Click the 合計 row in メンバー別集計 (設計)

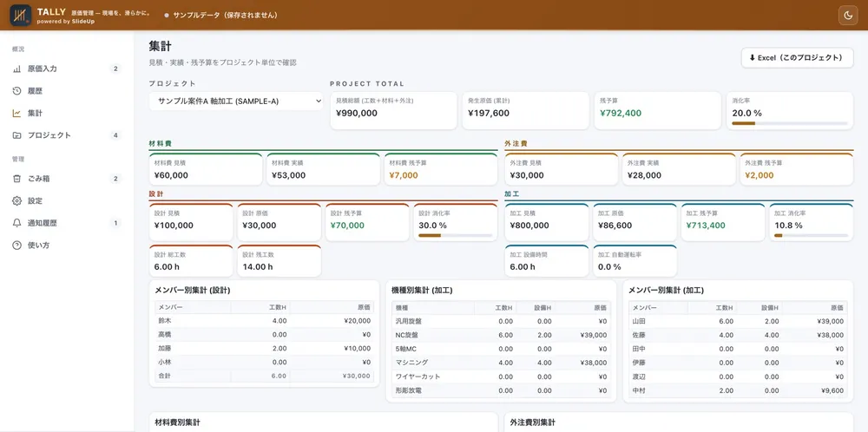264,376
